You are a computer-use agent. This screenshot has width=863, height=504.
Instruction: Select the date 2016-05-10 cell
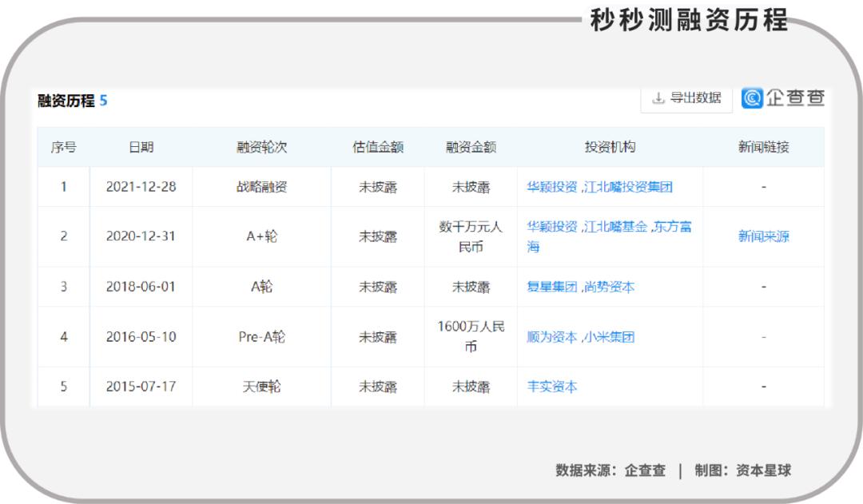click(141, 337)
